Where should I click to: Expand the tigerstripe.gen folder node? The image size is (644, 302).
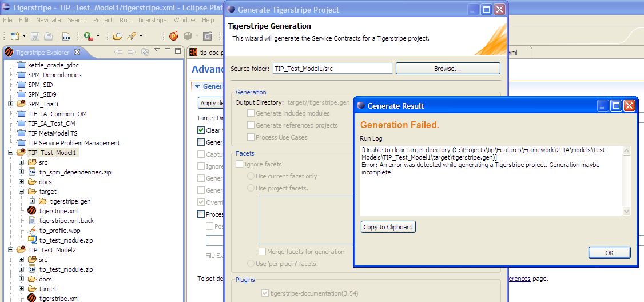pyautogui.click(x=33, y=201)
